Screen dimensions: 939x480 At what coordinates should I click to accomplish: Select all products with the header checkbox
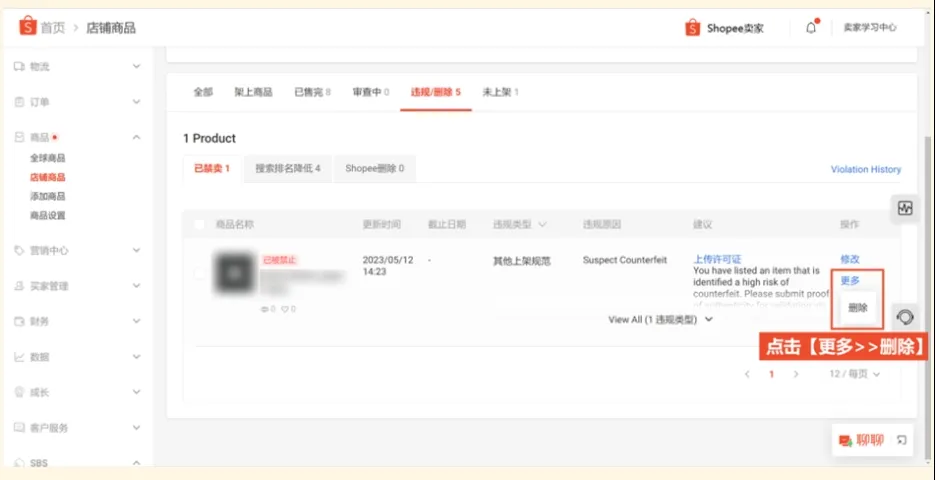point(199,224)
